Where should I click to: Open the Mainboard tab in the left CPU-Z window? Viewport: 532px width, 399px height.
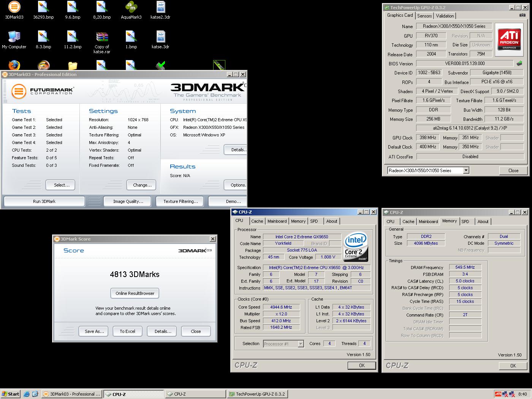click(x=277, y=221)
